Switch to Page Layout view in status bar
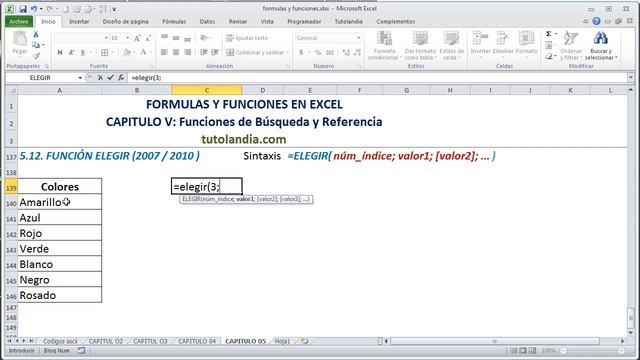This screenshot has width=640, height=360. click(523, 350)
